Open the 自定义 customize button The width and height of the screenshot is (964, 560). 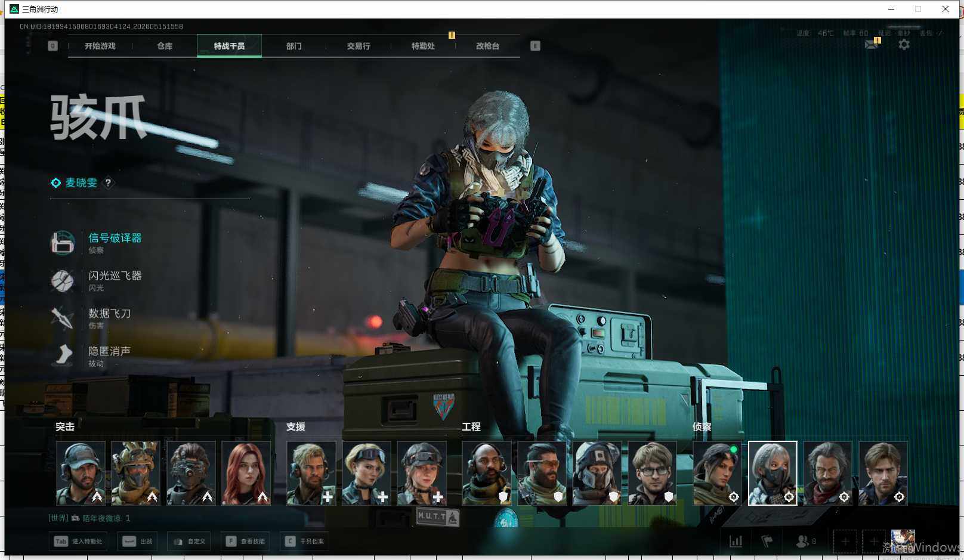pyautogui.click(x=189, y=542)
